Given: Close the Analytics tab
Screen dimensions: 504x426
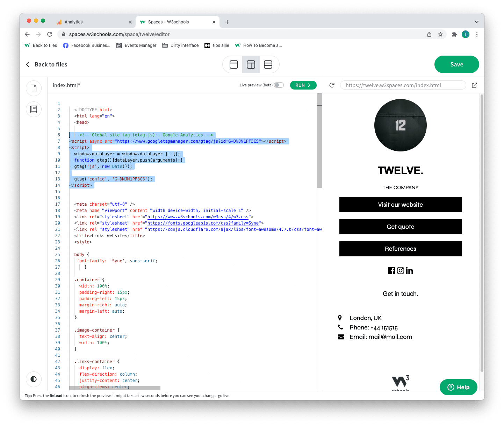Looking at the screenshot, I should point(130,22).
